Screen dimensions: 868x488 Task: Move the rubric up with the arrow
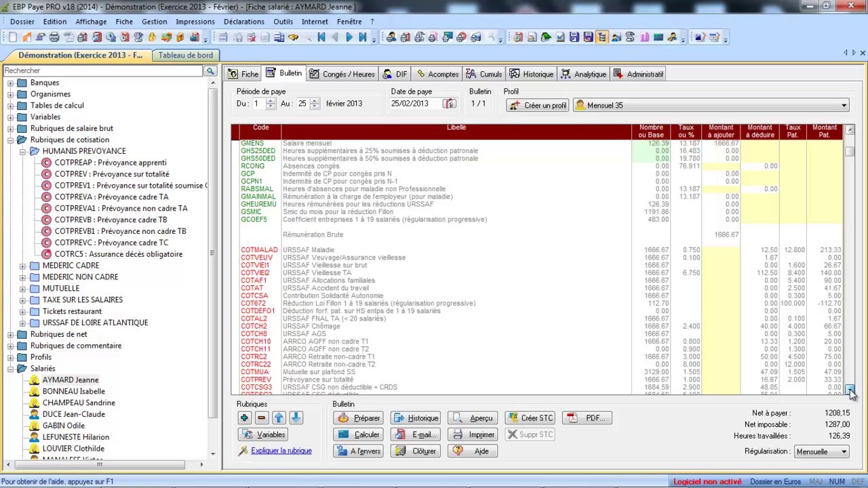(x=279, y=418)
